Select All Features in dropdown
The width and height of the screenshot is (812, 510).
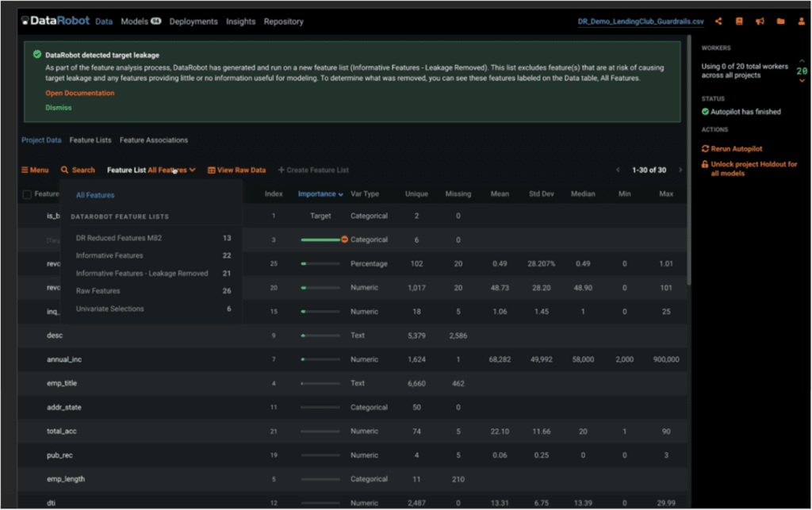(x=95, y=194)
